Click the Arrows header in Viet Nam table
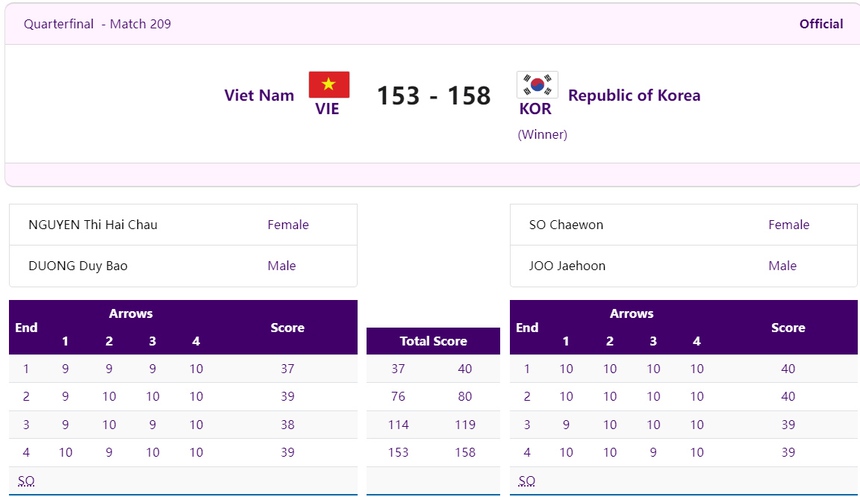 click(131, 314)
